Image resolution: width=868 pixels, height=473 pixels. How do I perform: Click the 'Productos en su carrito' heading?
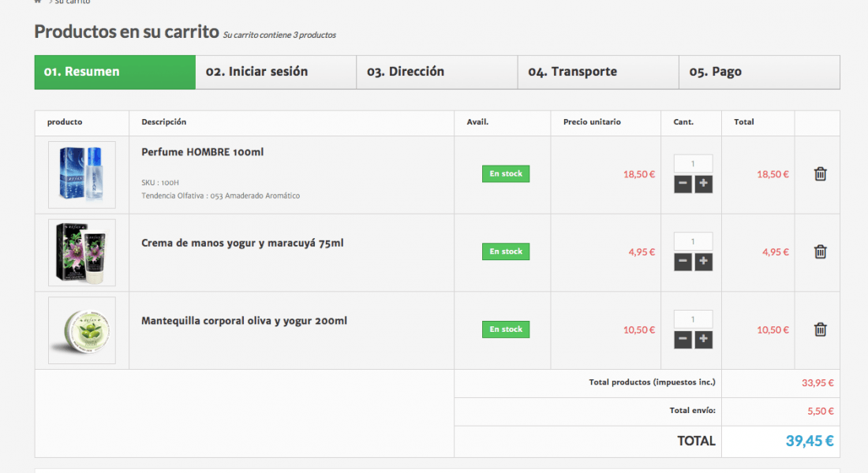(x=127, y=32)
